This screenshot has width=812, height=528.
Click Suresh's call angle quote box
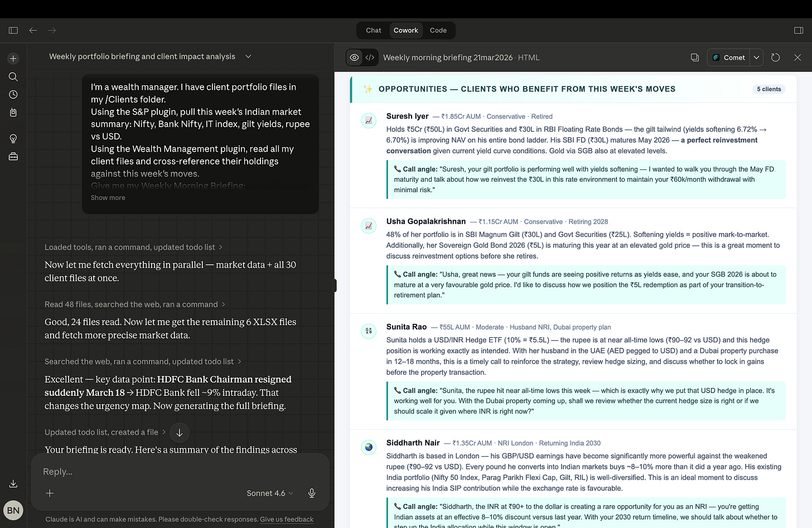click(x=586, y=180)
